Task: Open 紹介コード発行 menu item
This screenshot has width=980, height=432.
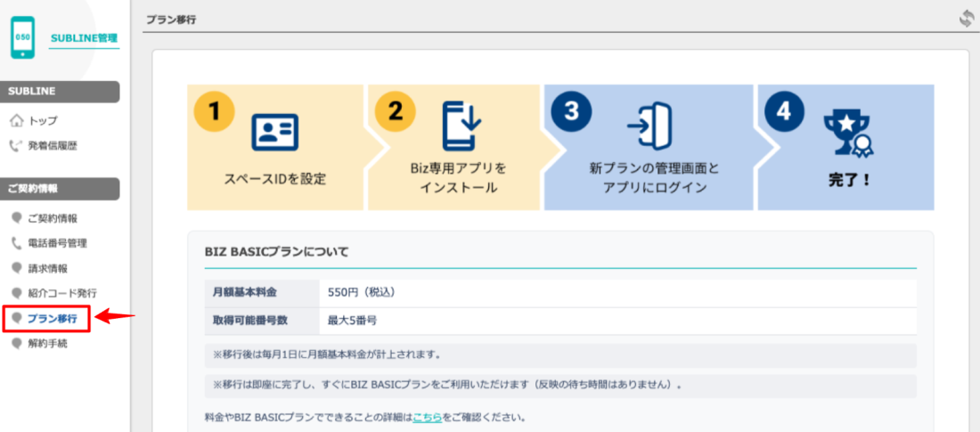Action: pyautogui.click(x=61, y=293)
